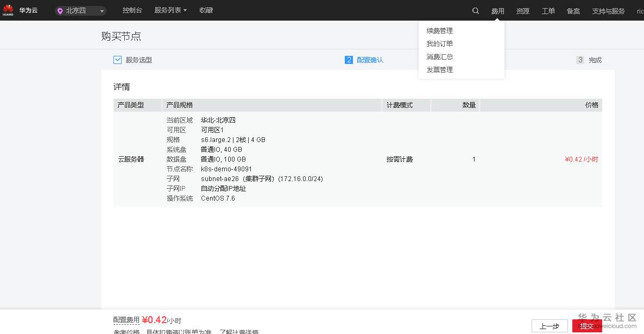Click the ¥0.42/小时 price in table
The height and width of the screenshot is (334, 644).
click(x=582, y=159)
